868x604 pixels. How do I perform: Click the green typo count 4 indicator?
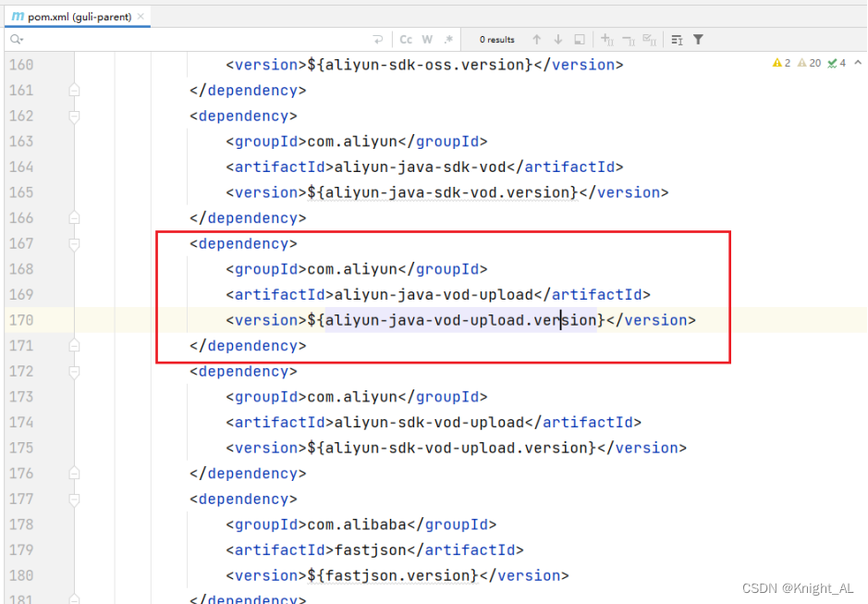[837, 63]
